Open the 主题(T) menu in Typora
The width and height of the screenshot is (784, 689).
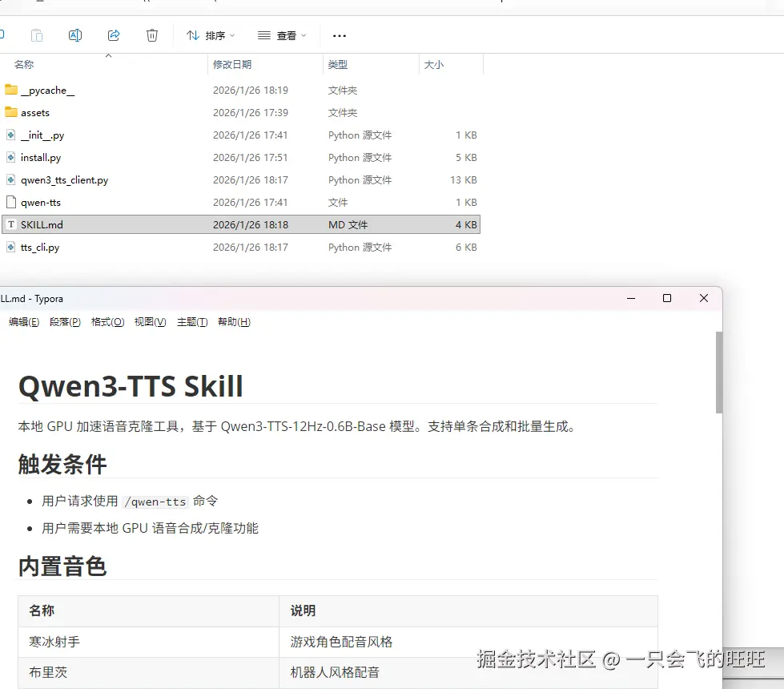pos(192,322)
